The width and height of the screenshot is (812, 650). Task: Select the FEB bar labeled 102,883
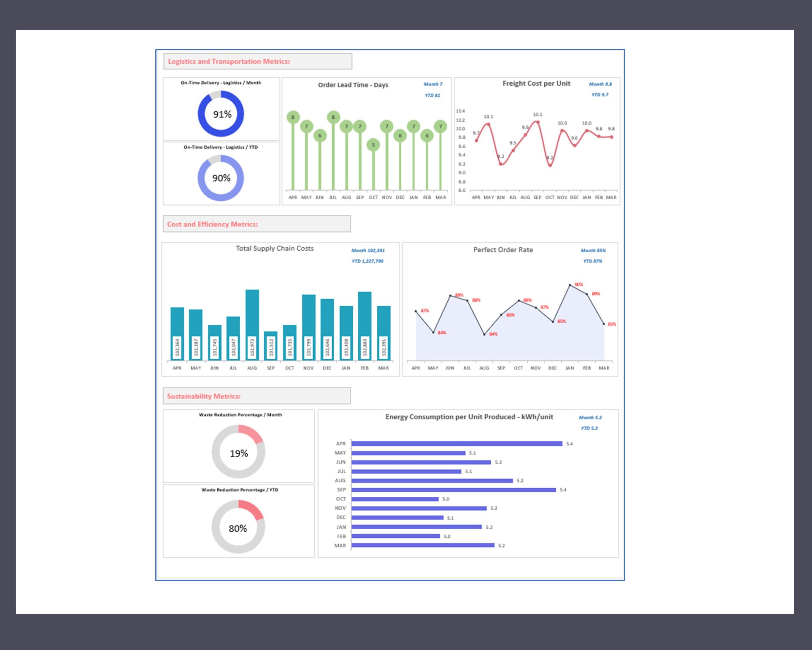[x=365, y=326]
